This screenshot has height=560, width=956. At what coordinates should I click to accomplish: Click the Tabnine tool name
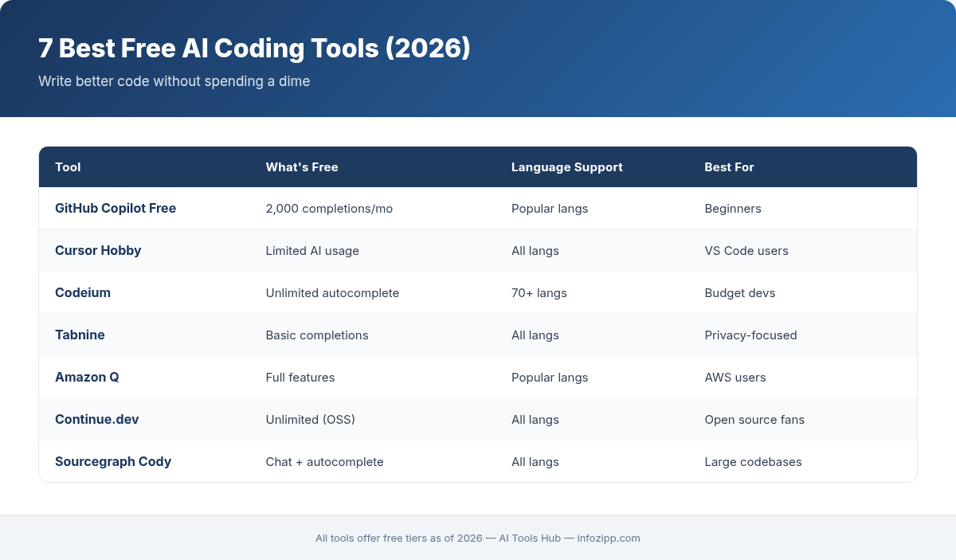(x=80, y=335)
